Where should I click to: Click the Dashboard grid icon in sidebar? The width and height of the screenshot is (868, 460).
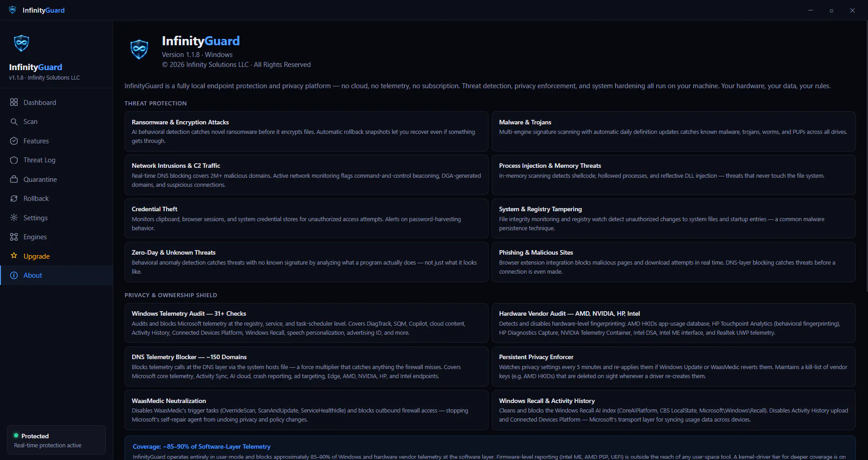click(14, 102)
